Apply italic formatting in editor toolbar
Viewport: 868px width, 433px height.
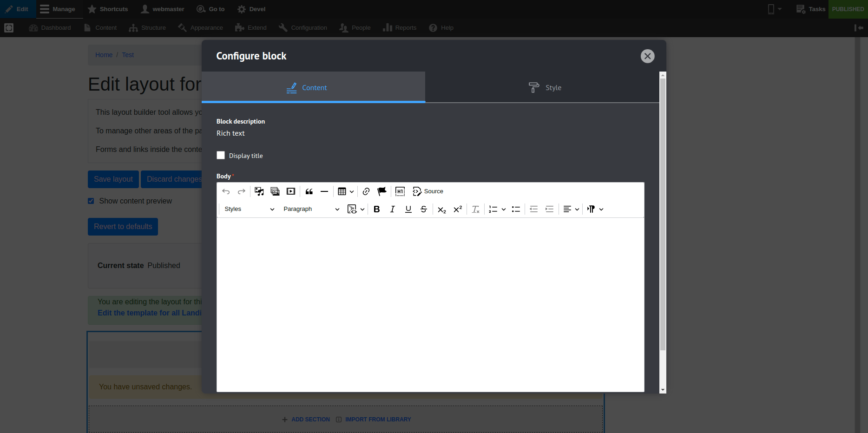[392, 209]
